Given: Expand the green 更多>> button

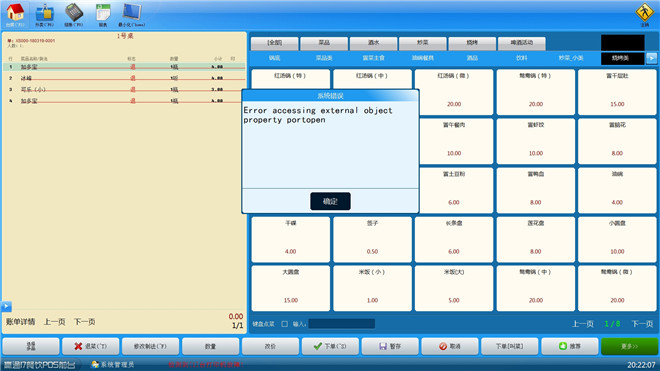Looking at the screenshot, I should pos(629,346).
